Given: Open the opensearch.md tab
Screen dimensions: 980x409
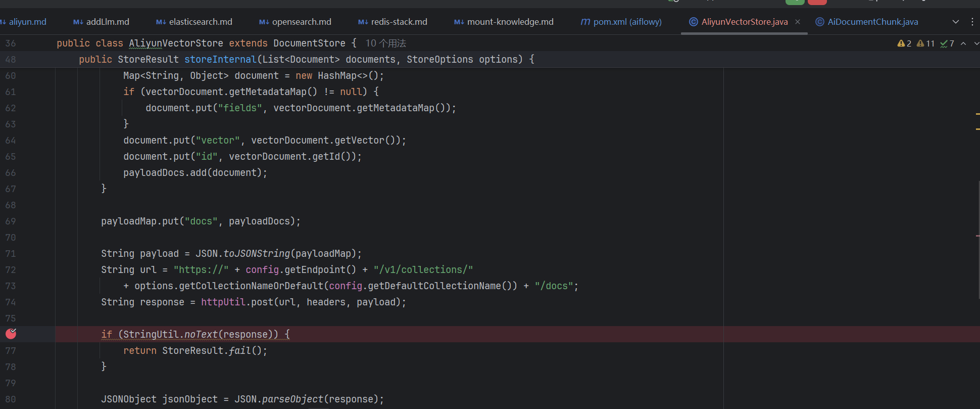Looking at the screenshot, I should pos(301,22).
